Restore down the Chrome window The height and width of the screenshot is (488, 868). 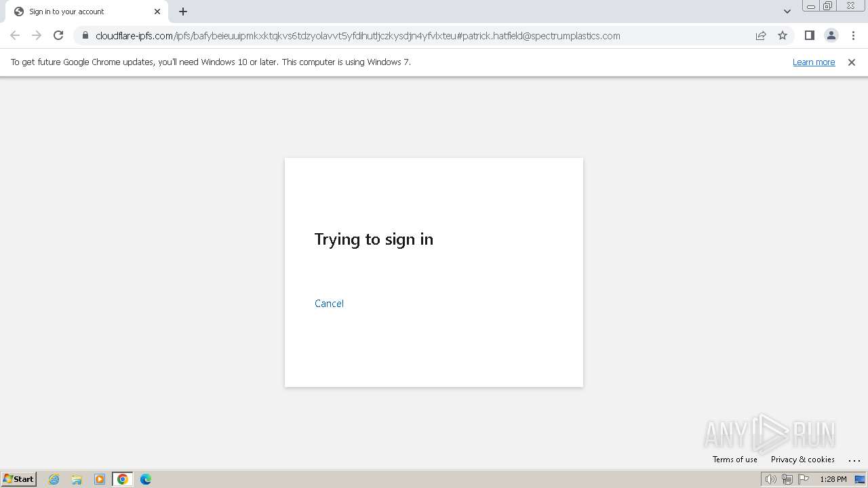828,6
